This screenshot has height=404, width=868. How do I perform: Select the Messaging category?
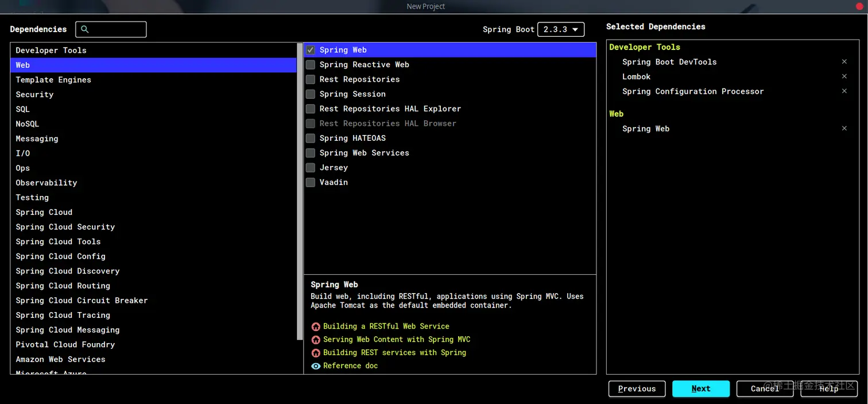[x=154, y=138]
